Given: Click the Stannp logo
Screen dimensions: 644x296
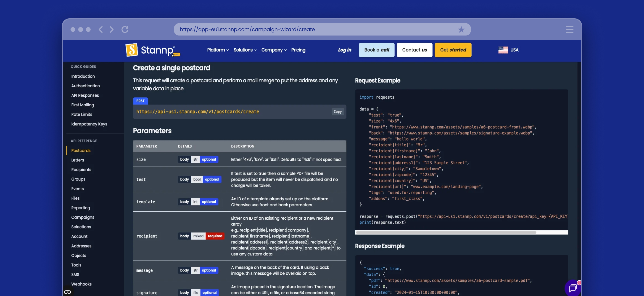Looking at the screenshot, I should (x=153, y=50).
